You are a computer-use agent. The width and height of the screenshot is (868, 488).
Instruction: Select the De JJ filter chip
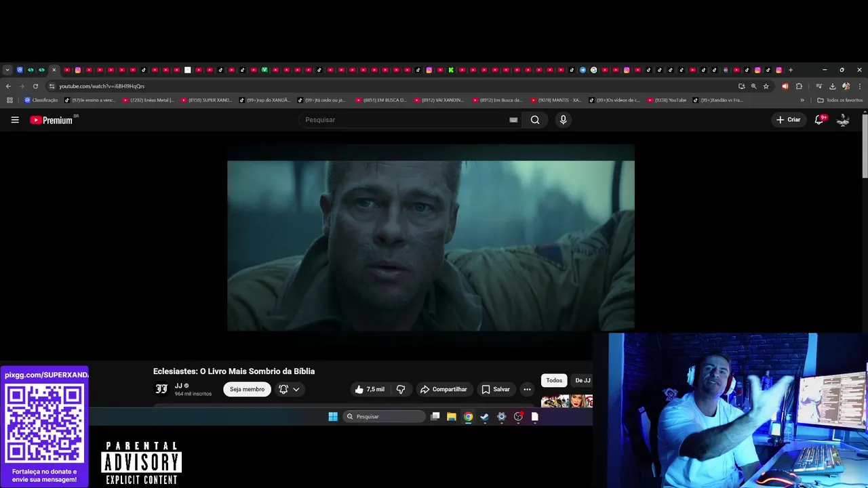click(583, 380)
